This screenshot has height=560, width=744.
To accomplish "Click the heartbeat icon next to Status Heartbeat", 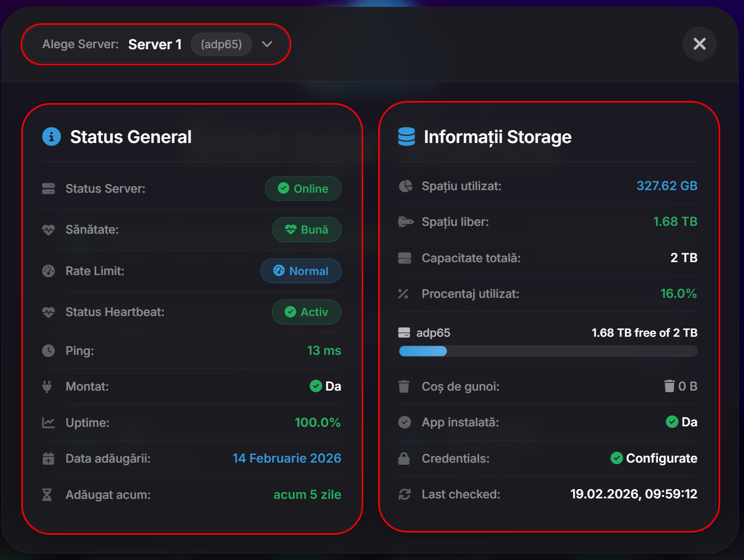I will [x=48, y=312].
